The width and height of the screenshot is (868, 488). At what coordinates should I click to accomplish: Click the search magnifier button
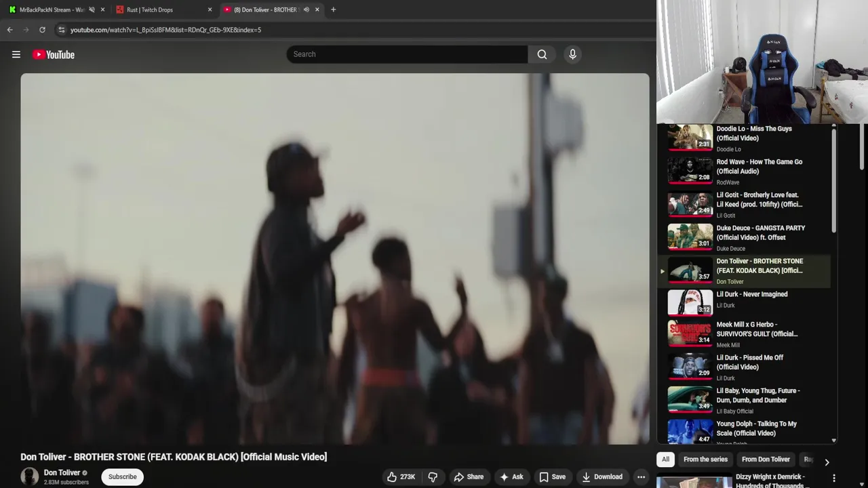(542, 54)
